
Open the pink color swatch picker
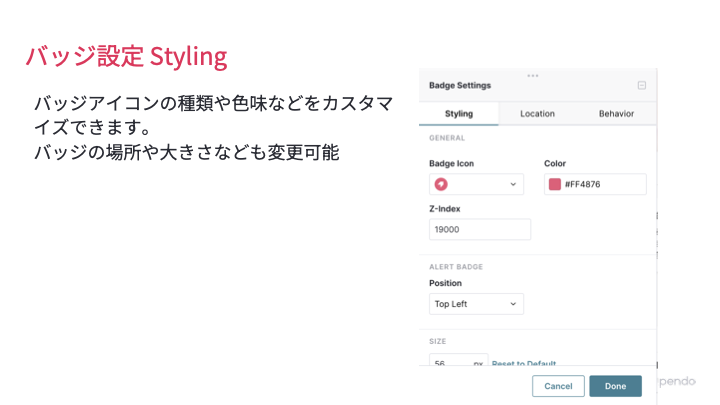click(555, 184)
